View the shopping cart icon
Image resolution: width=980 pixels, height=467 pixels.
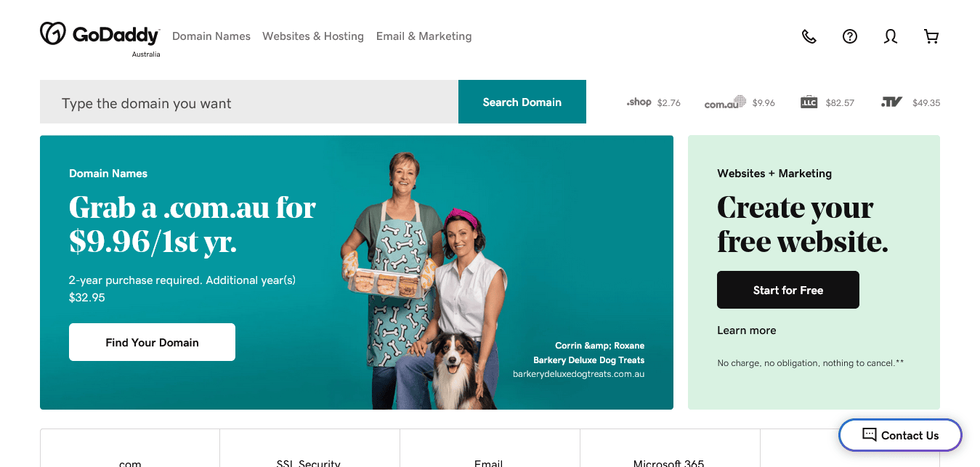coord(931,36)
